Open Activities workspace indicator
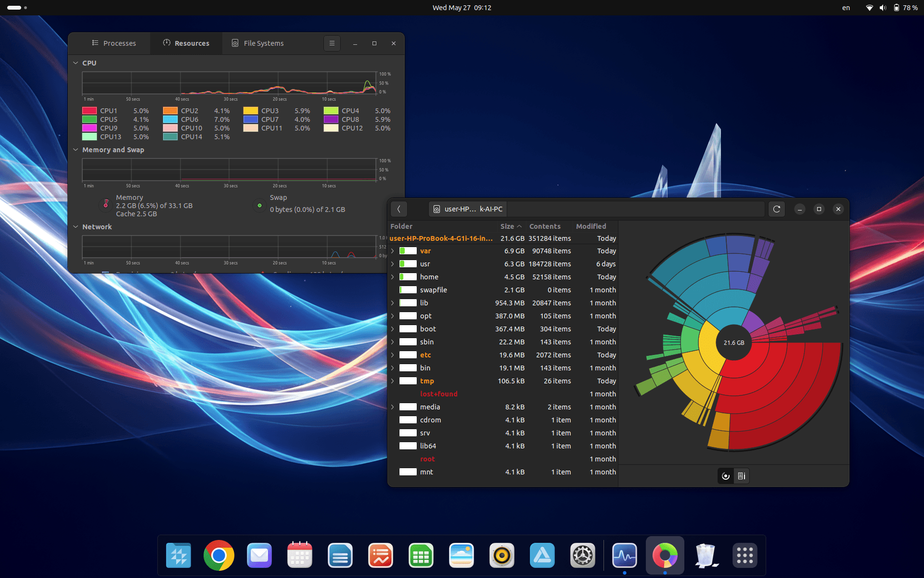924x578 pixels. (x=17, y=8)
